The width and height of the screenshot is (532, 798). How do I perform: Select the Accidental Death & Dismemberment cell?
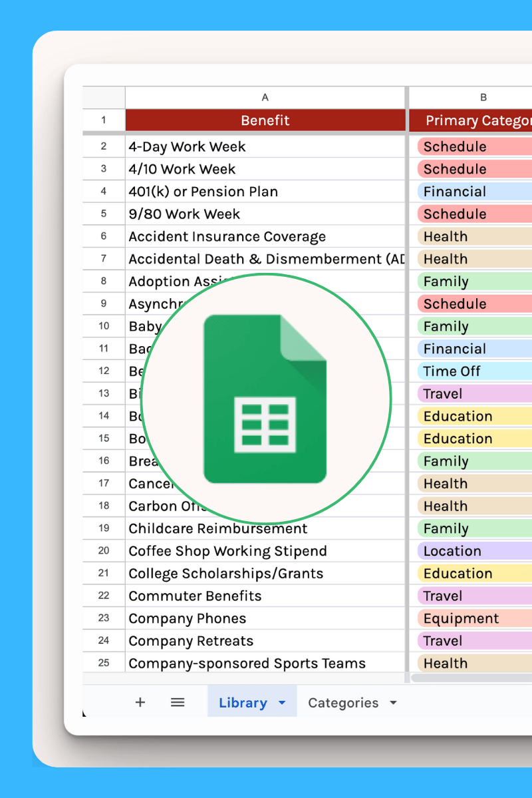[x=265, y=258]
